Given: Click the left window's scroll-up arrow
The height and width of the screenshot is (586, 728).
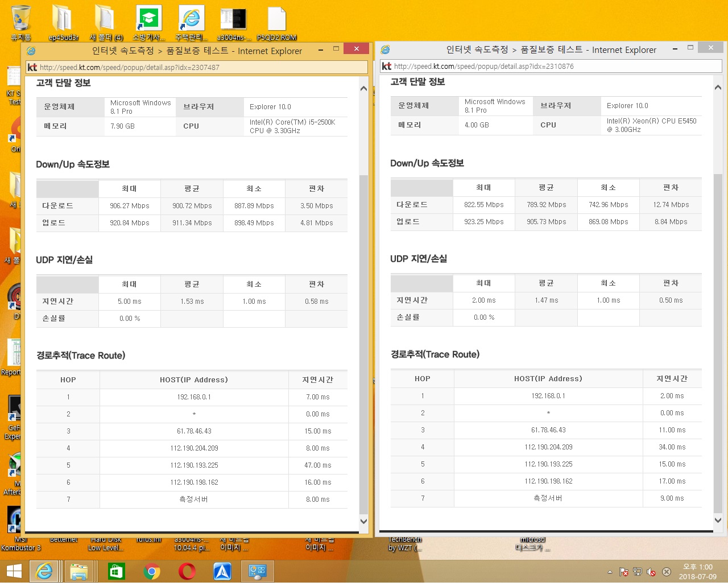Looking at the screenshot, I should 363,89.
